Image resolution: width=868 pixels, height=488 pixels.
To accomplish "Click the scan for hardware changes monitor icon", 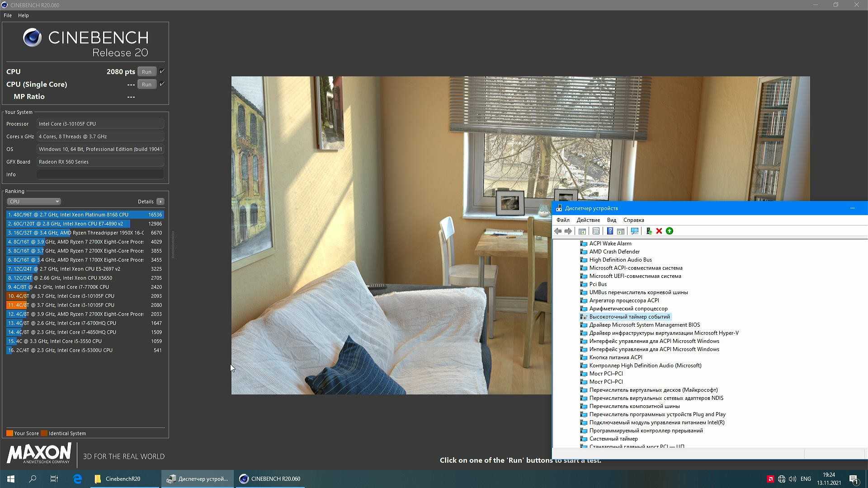I will [635, 231].
